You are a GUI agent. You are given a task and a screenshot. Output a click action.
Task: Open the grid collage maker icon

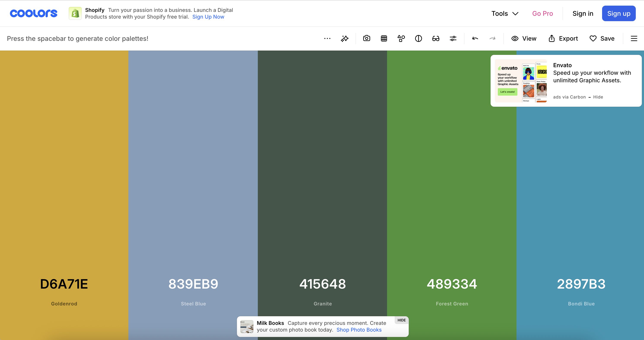(x=384, y=38)
